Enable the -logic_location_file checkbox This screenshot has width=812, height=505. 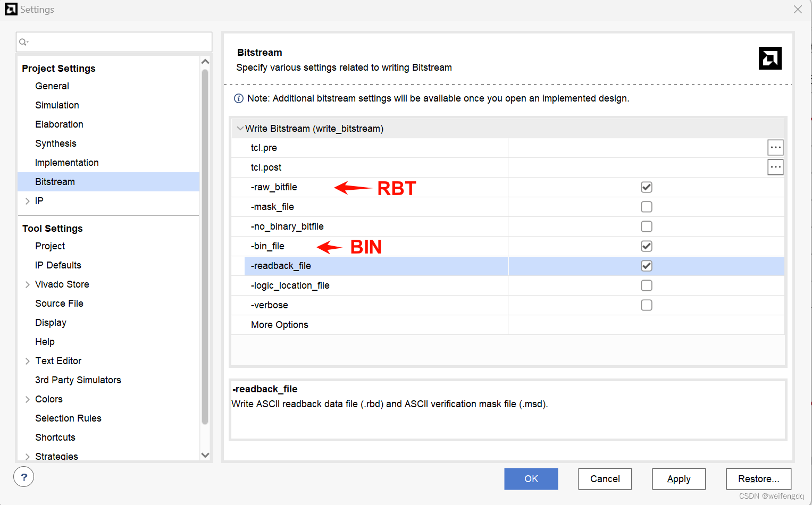[647, 285]
